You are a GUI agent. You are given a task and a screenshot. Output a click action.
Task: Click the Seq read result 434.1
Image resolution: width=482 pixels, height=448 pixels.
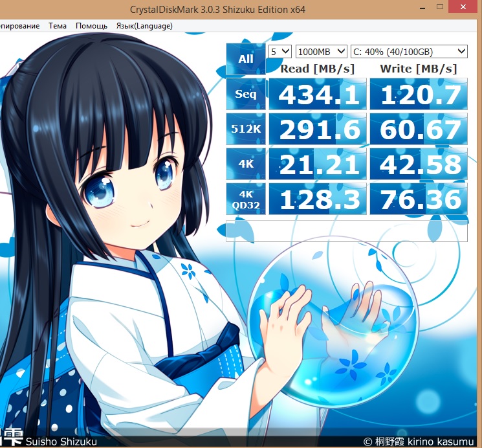tap(318, 94)
